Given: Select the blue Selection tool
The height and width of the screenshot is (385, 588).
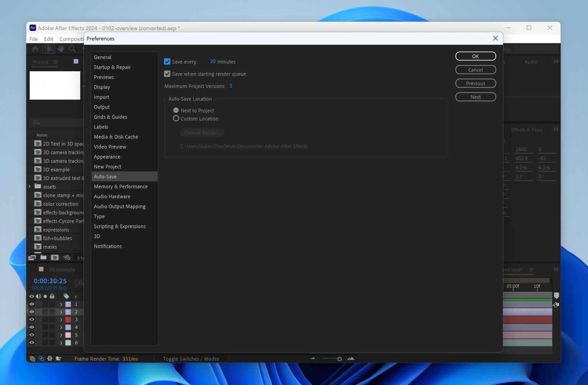Looking at the screenshot, I should click(x=50, y=49).
